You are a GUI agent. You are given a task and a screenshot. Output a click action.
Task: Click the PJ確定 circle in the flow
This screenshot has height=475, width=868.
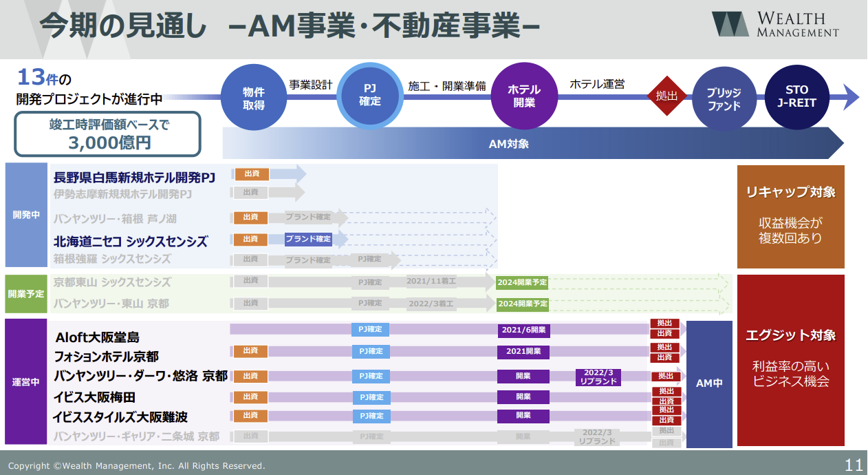(x=370, y=95)
